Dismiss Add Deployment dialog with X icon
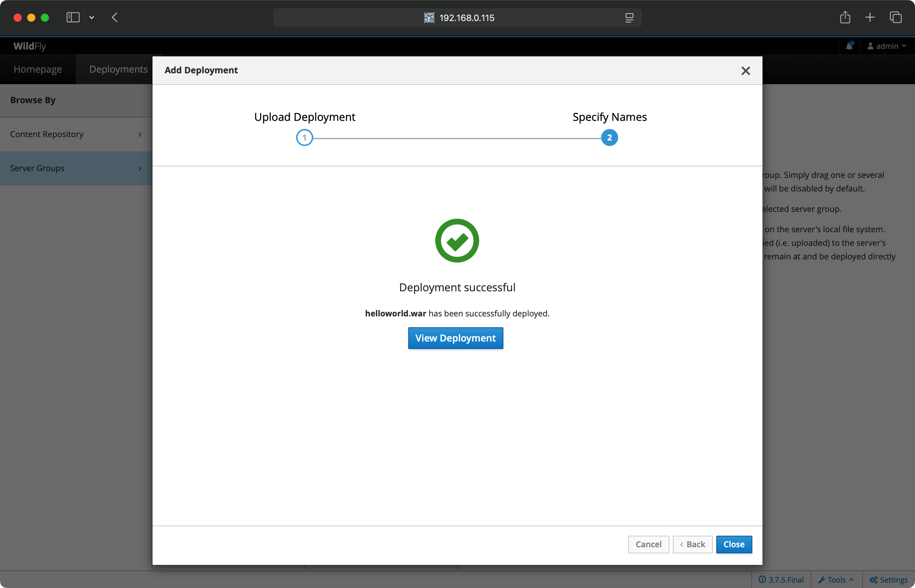Screen dimensions: 915x588 [x=746, y=71]
